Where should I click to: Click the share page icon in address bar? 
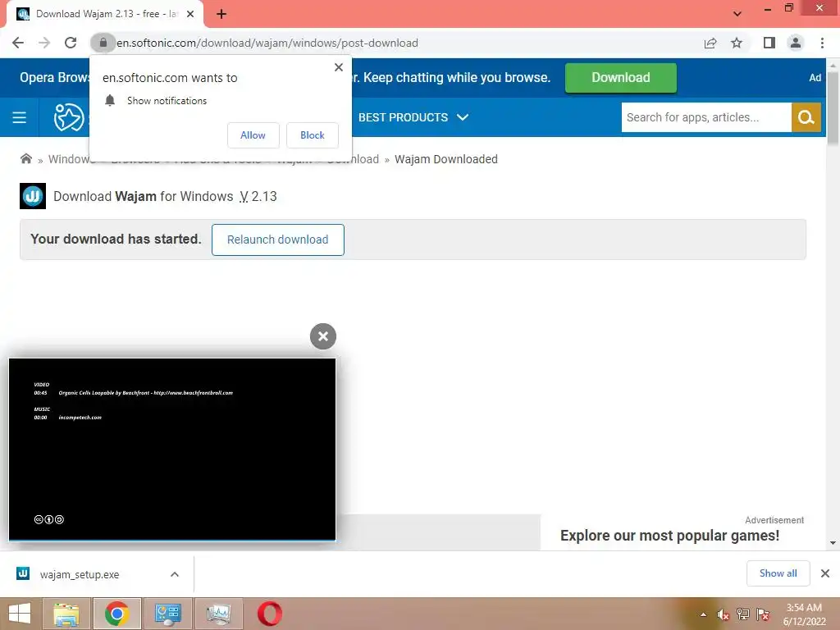tap(710, 43)
